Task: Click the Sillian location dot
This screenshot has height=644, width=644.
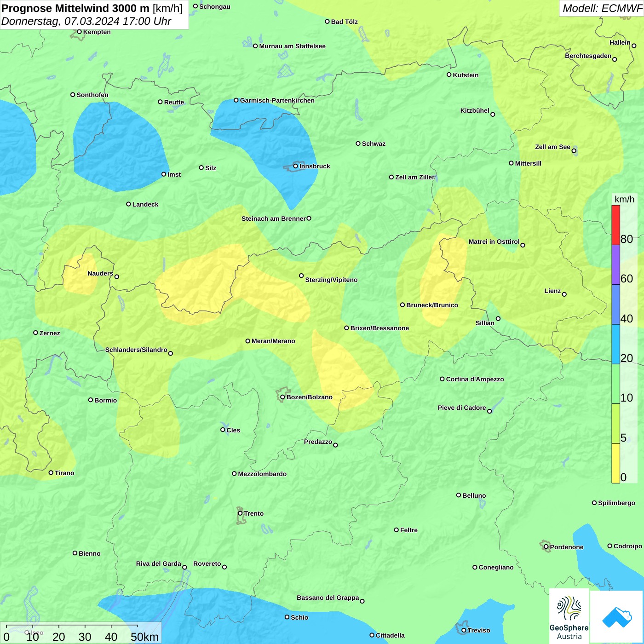Action: 498,318
